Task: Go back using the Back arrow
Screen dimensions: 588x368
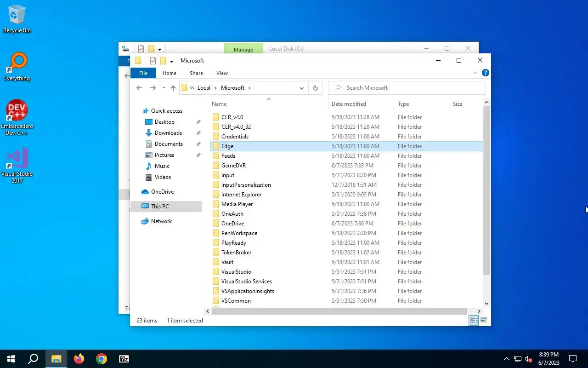Action: (139, 88)
